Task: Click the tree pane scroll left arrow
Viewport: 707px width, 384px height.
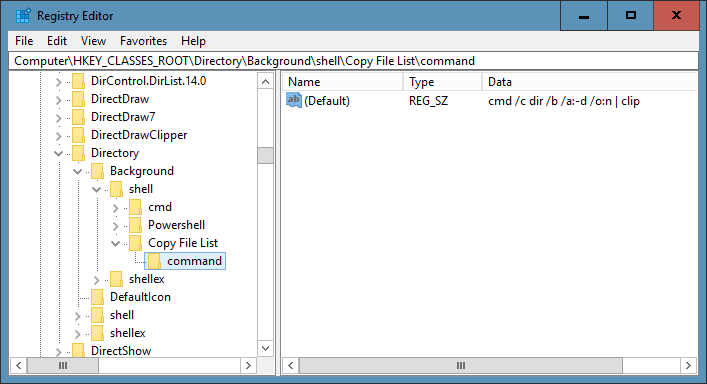Action: 18,366
